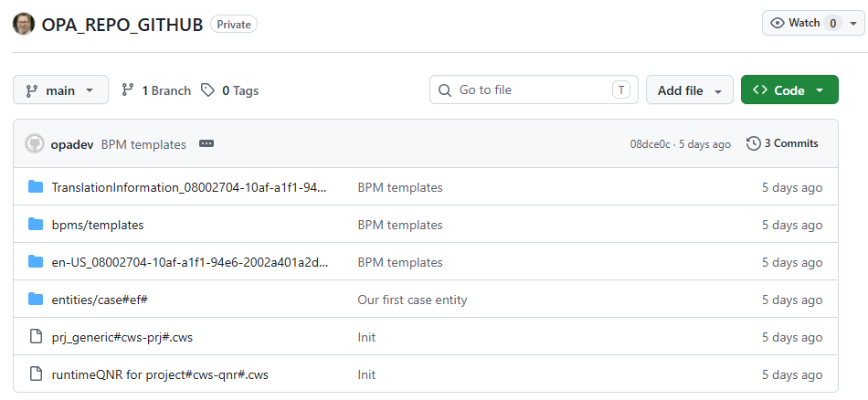Click the folder icon for bpms/templates
This screenshot has width=868, height=400.
(36, 224)
